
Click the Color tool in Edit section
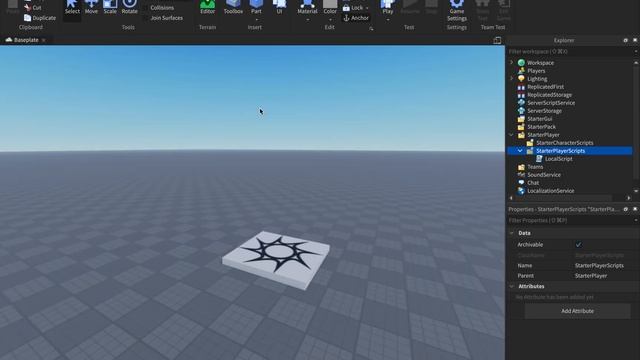pyautogui.click(x=330, y=7)
